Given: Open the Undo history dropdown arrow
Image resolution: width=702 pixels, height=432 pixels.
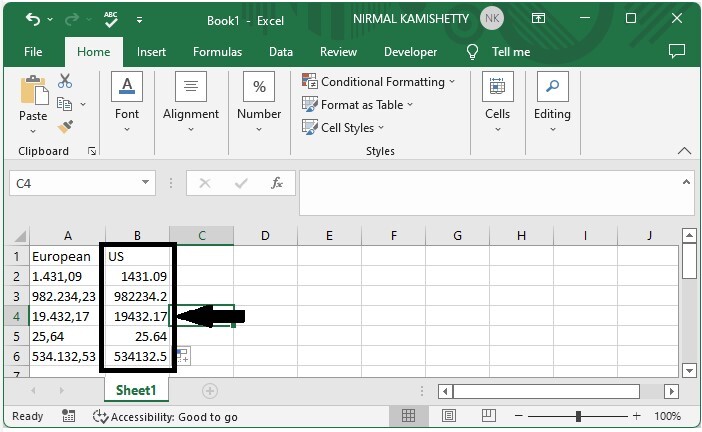Looking at the screenshot, I should point(50,20).
